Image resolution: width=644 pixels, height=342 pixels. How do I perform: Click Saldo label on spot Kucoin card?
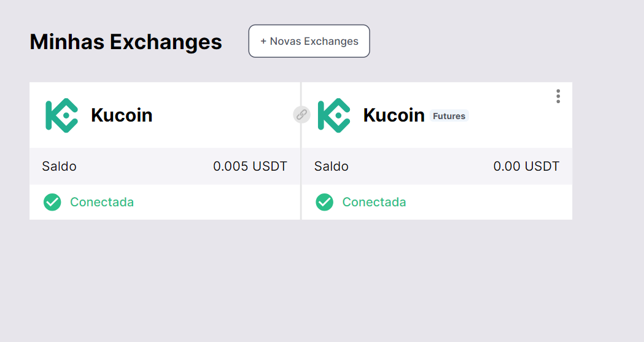click(59, 166)
